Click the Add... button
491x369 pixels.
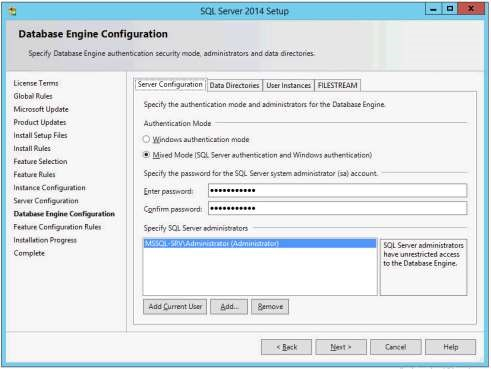point(229,306)
